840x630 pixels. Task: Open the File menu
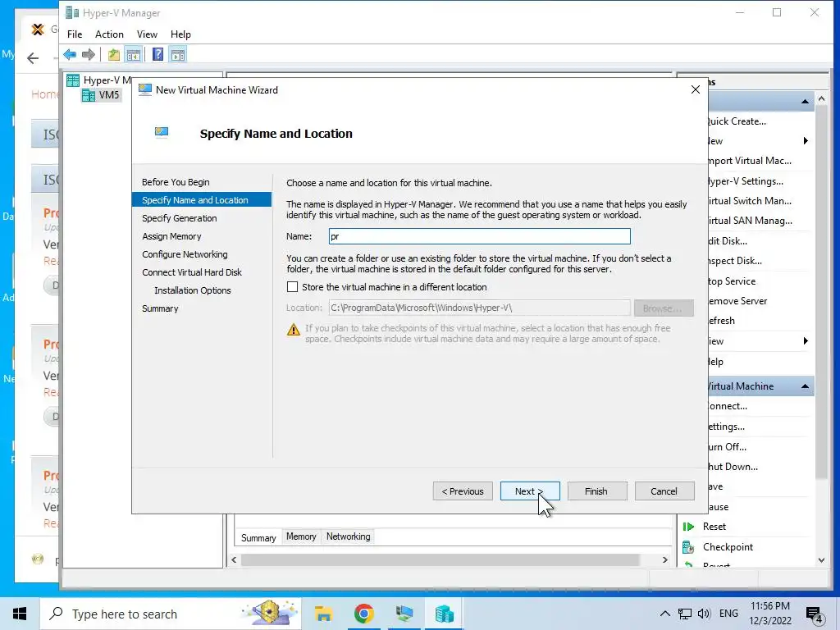pos(75,34)
